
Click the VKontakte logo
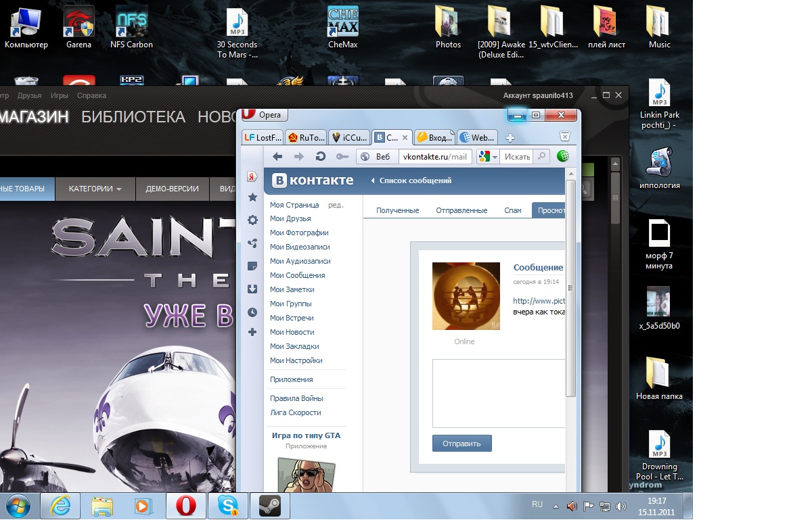(x=313, y=181)
